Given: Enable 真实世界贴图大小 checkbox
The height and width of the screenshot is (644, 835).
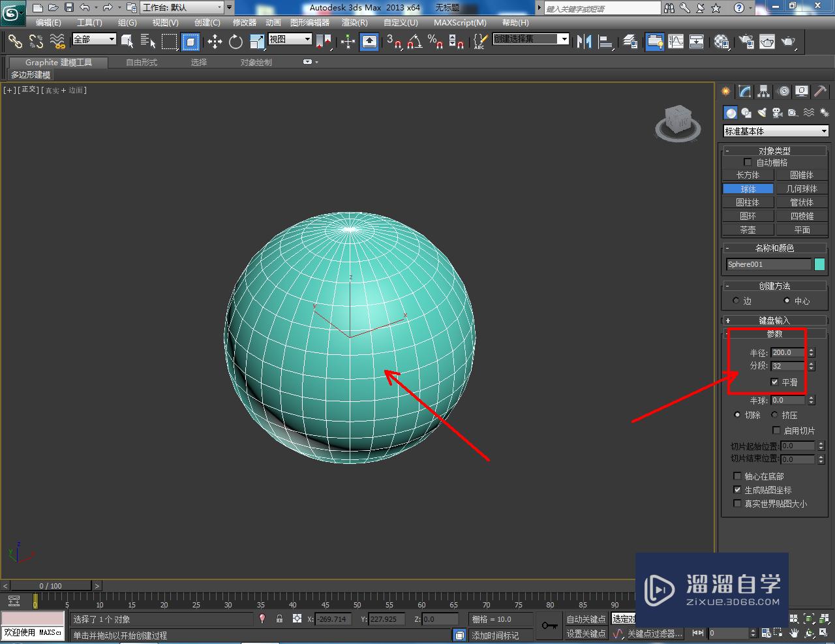Looking at the screenshot, I should pos(737,504).
